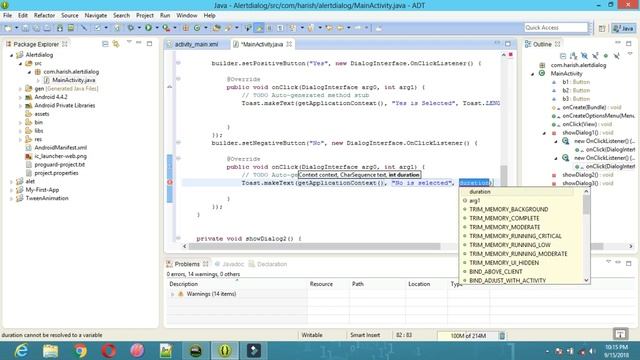Viewport: 640px width, 360px height.
Task: Toggle Hide Non-Public members green dot
Action: tap(606, 56)
